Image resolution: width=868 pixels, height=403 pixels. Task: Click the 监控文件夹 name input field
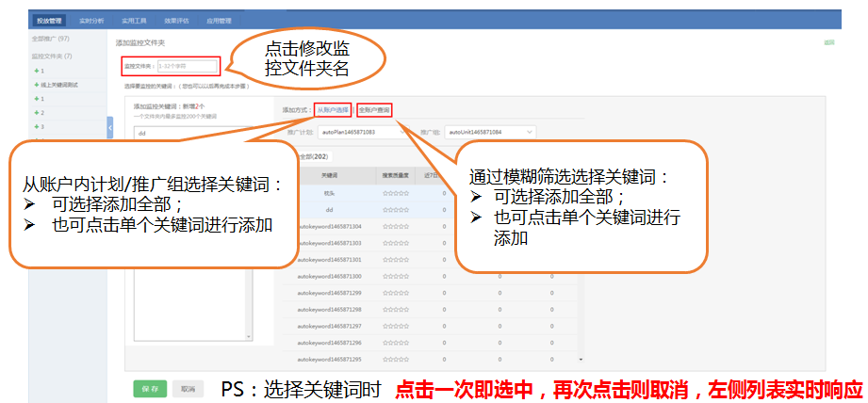[187, 66]
